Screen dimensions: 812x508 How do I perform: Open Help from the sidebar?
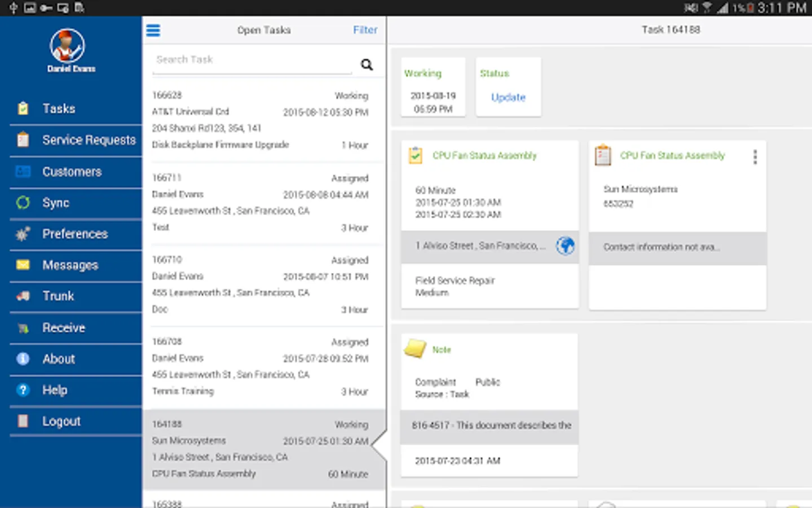click(x=76, y=390)
